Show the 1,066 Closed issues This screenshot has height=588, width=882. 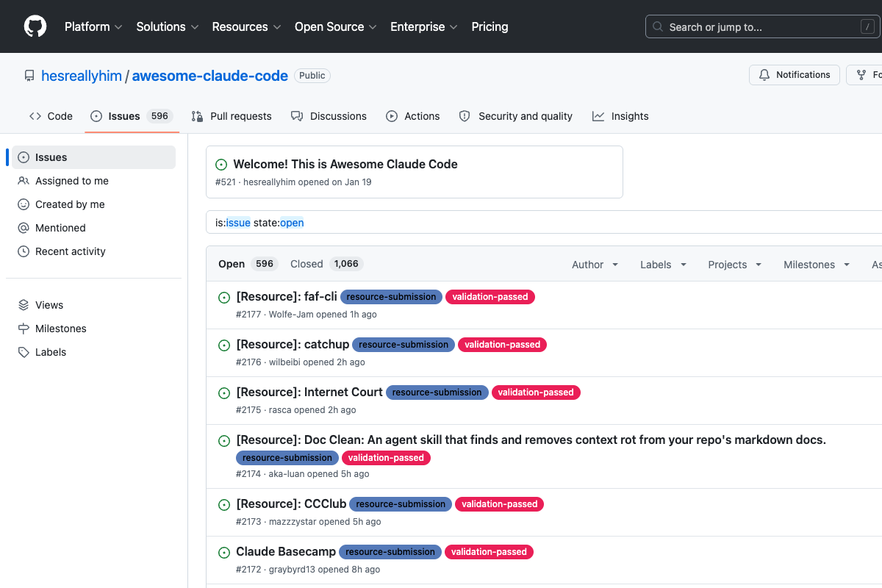coord(327,264)
